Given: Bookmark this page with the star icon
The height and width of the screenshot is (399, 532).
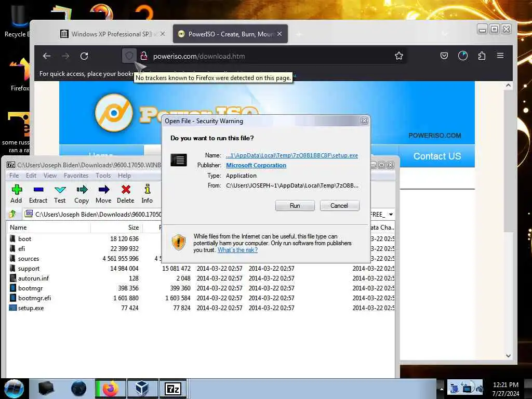Looking at the screenshot, I should pos(399,56).
